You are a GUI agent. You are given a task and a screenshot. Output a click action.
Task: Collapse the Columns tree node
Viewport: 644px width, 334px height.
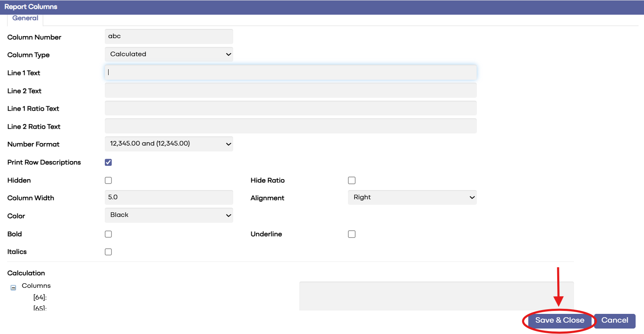tap(13, 288)
